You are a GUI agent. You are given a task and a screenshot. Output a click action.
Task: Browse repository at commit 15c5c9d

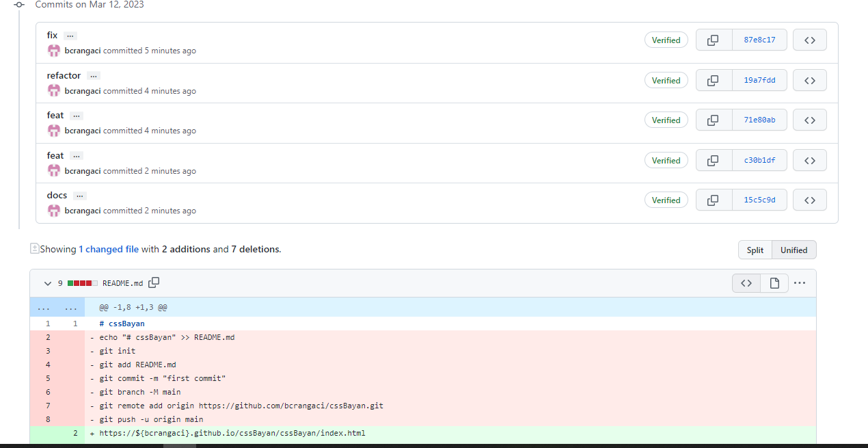(x=810, y=200)
